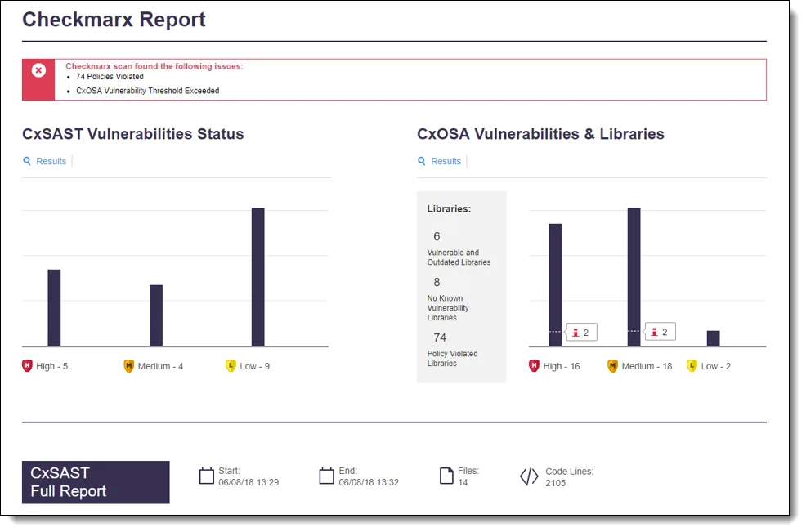
Task: Open the CxSAST Full Report
Action: (96, 482)
